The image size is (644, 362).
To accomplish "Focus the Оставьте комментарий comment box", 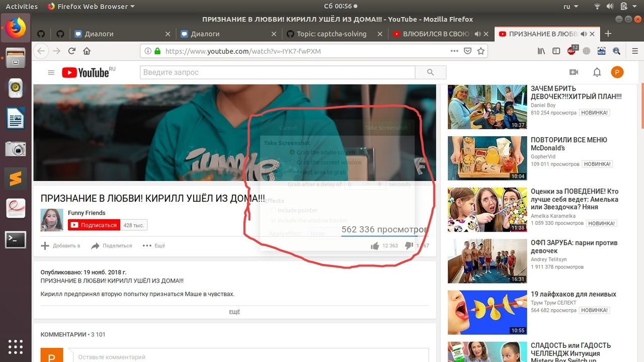I will [249, 357].
